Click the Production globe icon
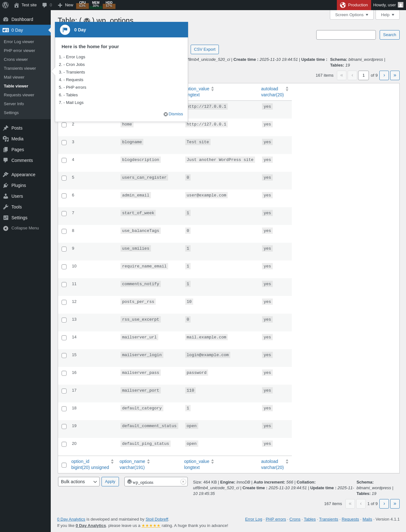The width and height of the screenshot is (406, 532). [343, 5]
